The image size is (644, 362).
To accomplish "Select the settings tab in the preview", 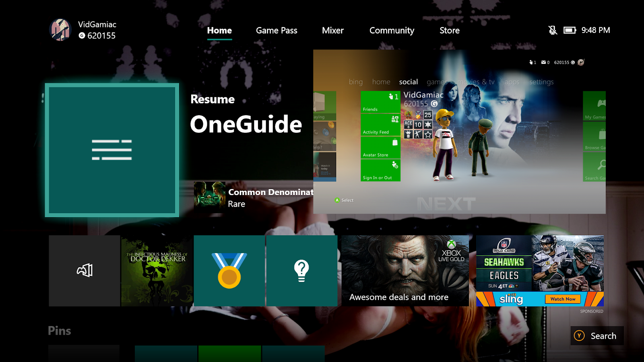I will click(541, 82).
